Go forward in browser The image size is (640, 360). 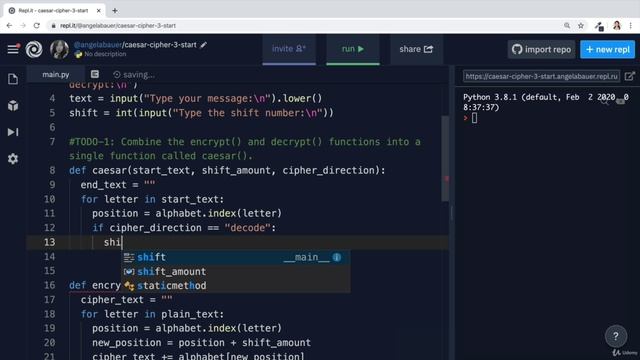(23, 25)
